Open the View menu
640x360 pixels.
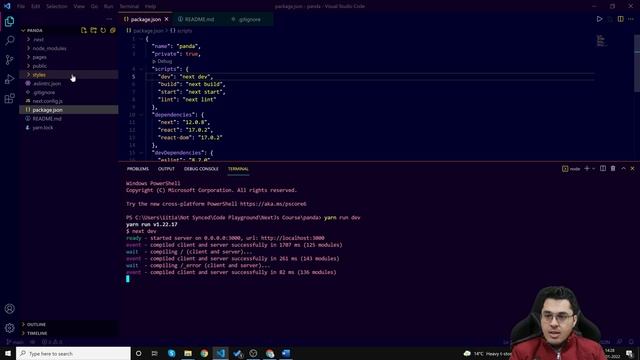(79, 6)
